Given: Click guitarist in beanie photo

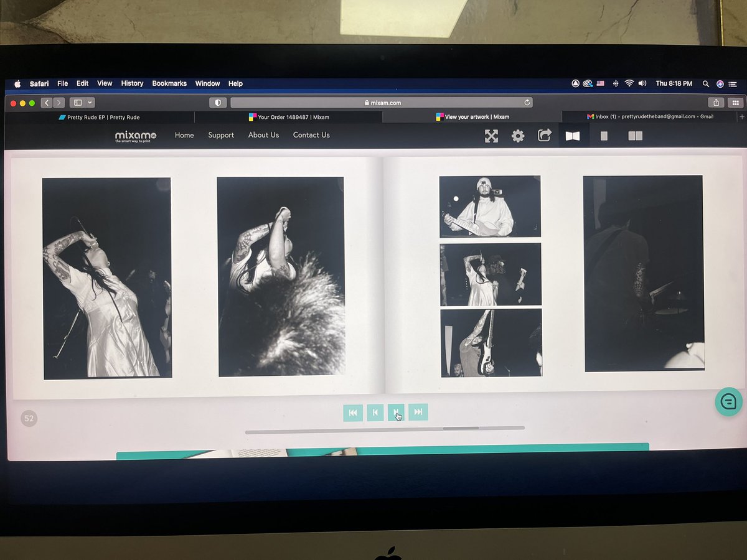Looking at the screenshot, I should click(x=490, y=207).
